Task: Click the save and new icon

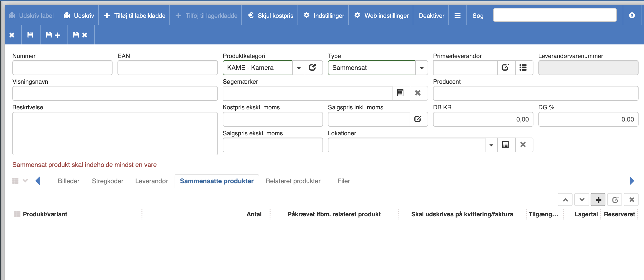Action: [x=53, y=35]
